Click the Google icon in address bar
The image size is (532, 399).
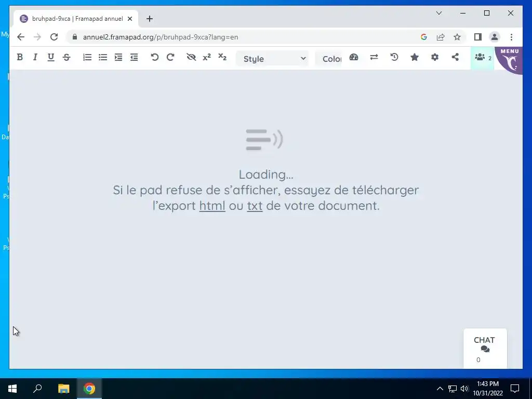click(x=424, y=37)
